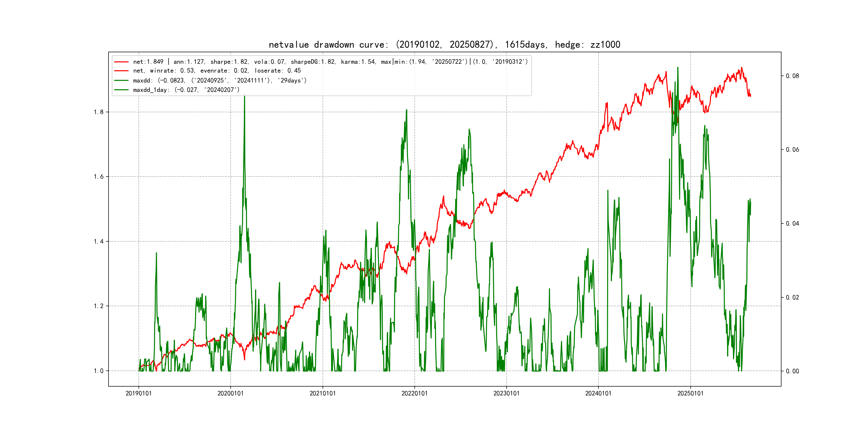Viewport: 868px width, 434px height.
Task: Click the 1.8 left axis tick label
Action: point(98,112)
